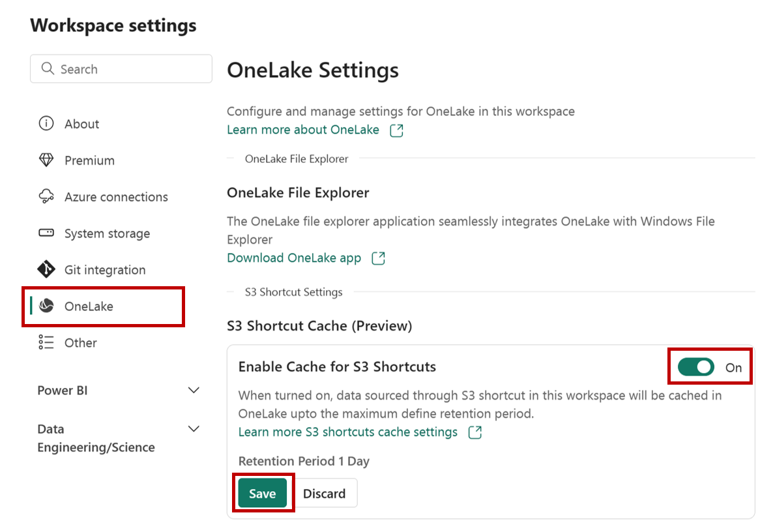773x532 pixels.
Task: Expand the Data Engineering/Science chevron
Action: pyautogui.click(x=194, y=428)
